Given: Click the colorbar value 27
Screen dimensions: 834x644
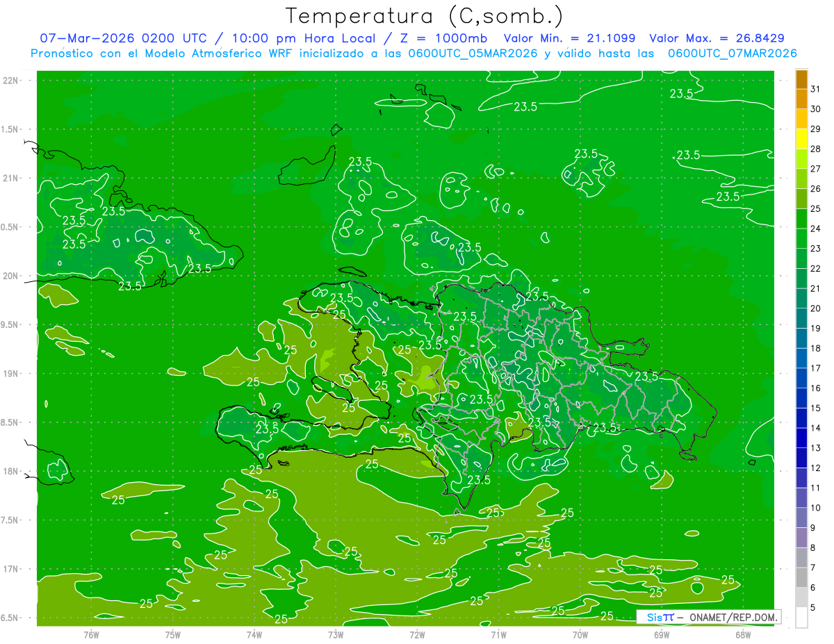Looking at the screenshot, I should (x=816, y=168).
